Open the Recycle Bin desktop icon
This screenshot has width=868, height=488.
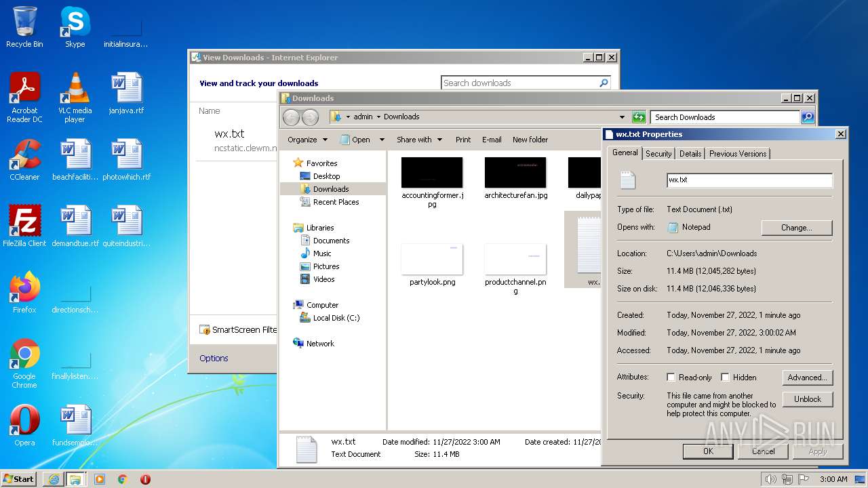point(24,27)
